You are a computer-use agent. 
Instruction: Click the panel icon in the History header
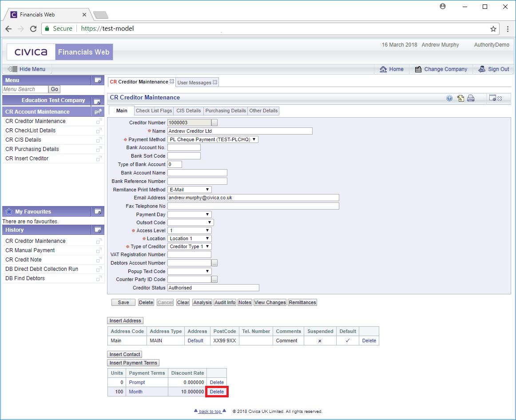tap(98, 230)
